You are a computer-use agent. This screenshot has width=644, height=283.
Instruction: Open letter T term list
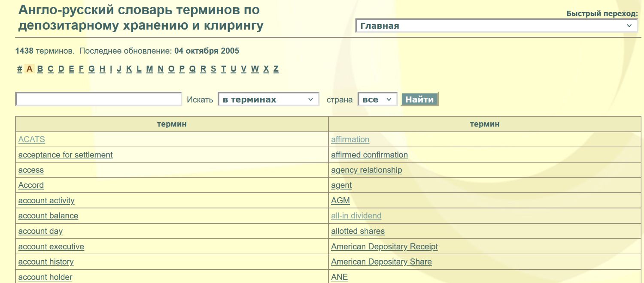click(x=223, y=69)
